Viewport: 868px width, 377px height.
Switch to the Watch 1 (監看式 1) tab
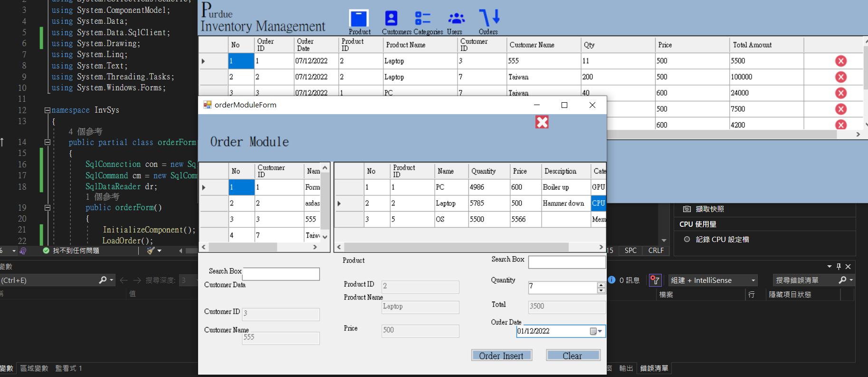[68, 368]
